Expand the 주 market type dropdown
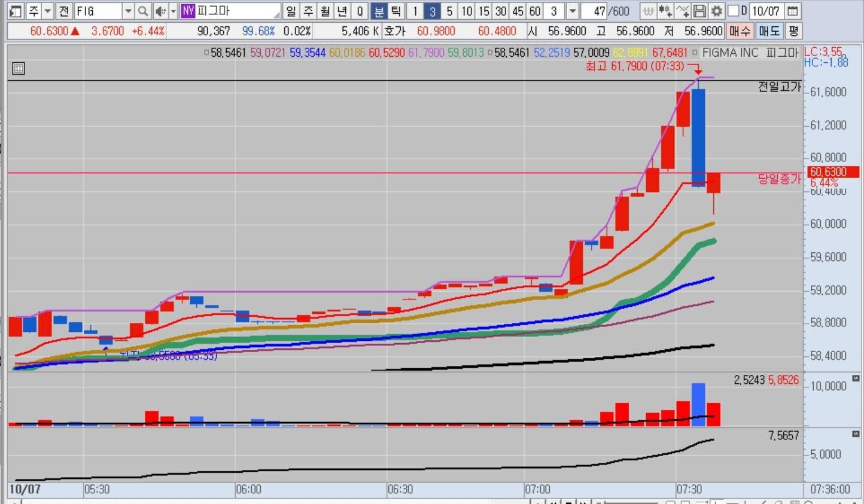The width and height of the screenshot is (864, 504). [x=47, y=11]
